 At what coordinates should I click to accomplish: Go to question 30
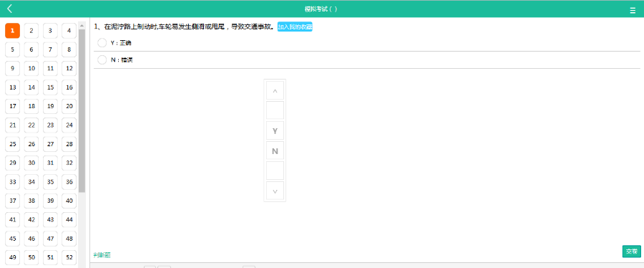point(31,163)
